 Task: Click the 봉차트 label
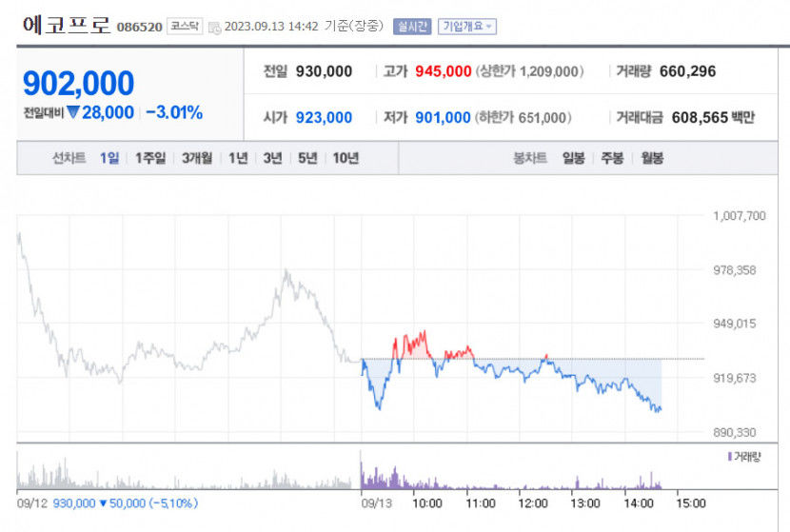[x=530, y=158]
